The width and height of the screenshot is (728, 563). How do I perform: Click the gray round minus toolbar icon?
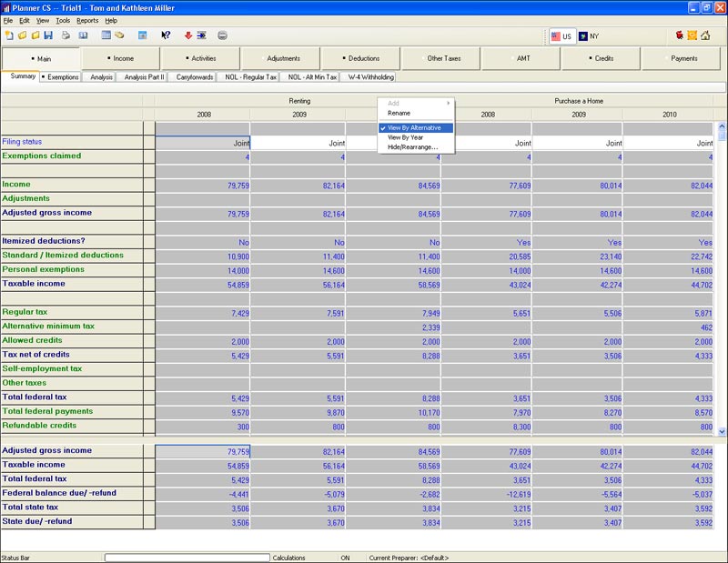(222, 35)
